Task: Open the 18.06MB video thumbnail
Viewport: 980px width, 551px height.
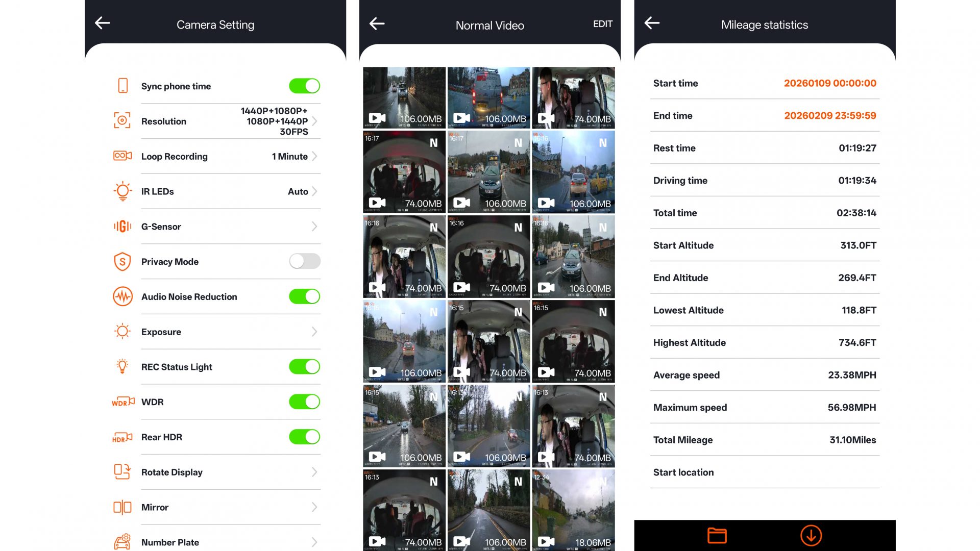Action: tap(573, 509)
